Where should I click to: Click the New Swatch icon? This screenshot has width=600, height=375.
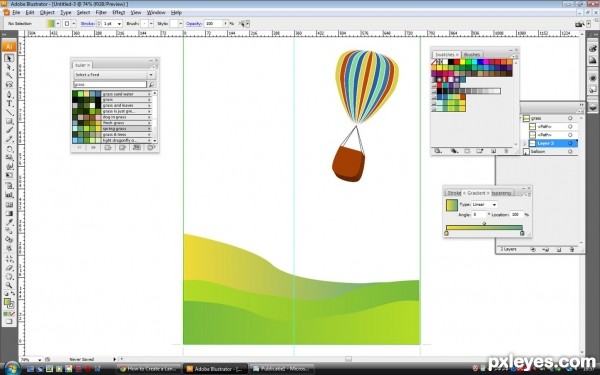(493, 151)
